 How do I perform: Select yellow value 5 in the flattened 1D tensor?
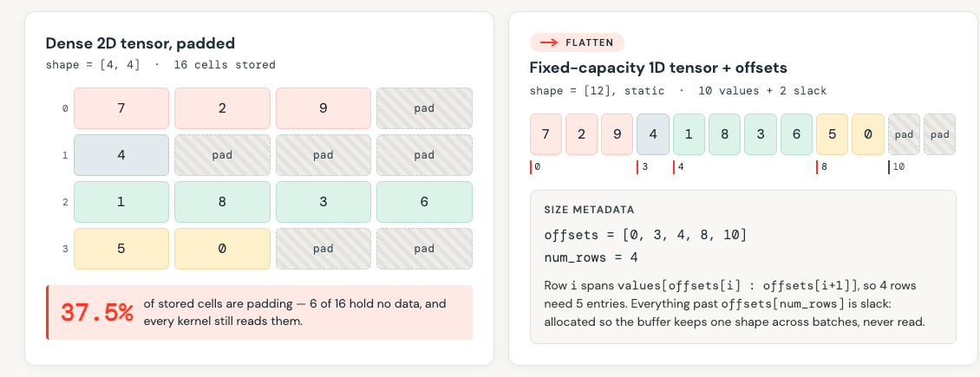click(x=833, y=134)
